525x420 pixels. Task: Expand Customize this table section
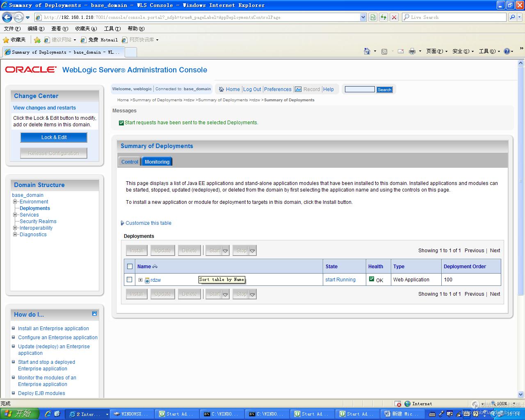click(122, 223)
